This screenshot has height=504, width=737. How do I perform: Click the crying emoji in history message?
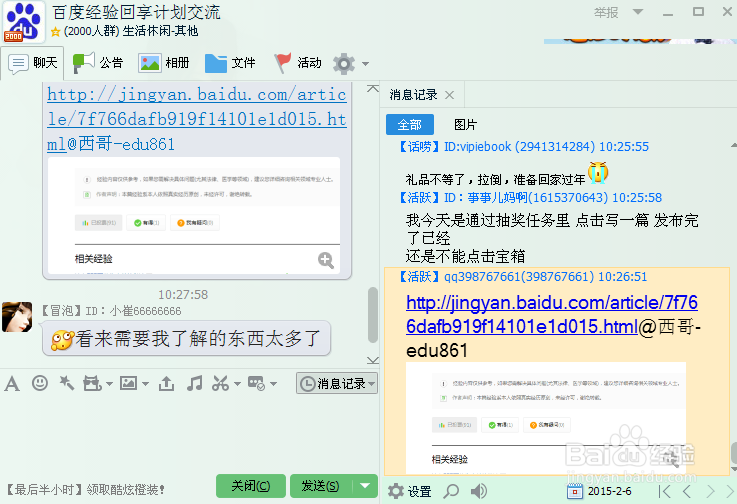click(x=598, y=173)
